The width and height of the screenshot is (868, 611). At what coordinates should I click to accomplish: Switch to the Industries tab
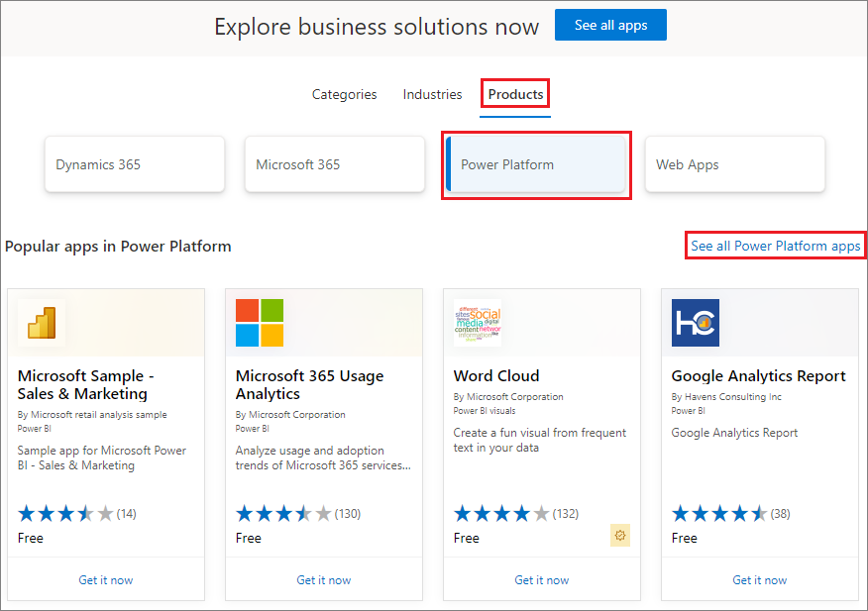(x=432, y=95)
